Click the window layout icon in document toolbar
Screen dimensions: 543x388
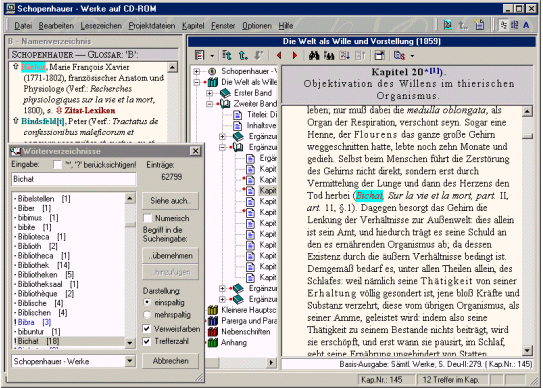(x=380, y=55)
